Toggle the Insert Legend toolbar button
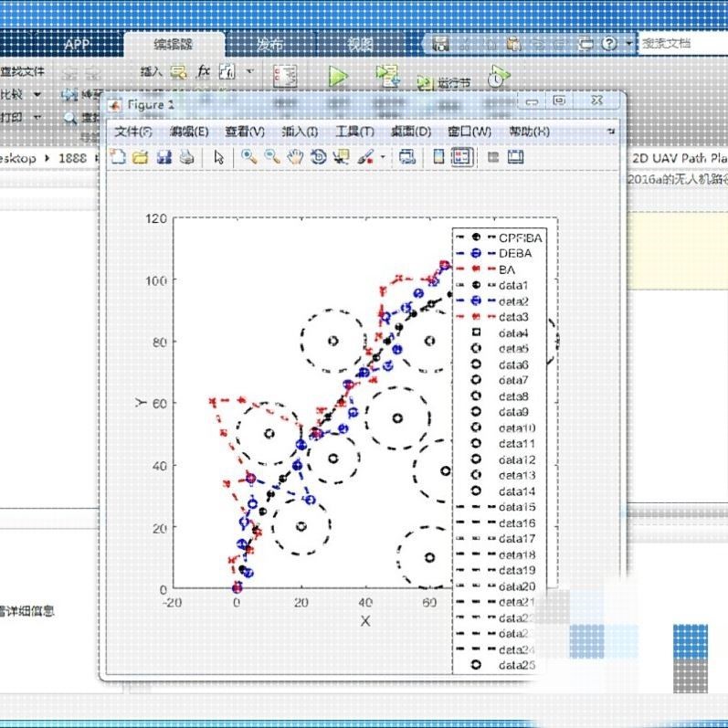Screen dimensions: 728x728 click(x=461, y=157)
